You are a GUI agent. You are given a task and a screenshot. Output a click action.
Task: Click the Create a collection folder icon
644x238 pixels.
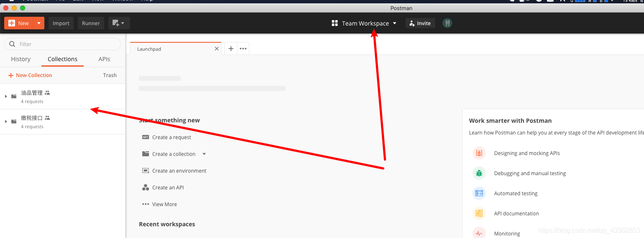coord(146,154)
